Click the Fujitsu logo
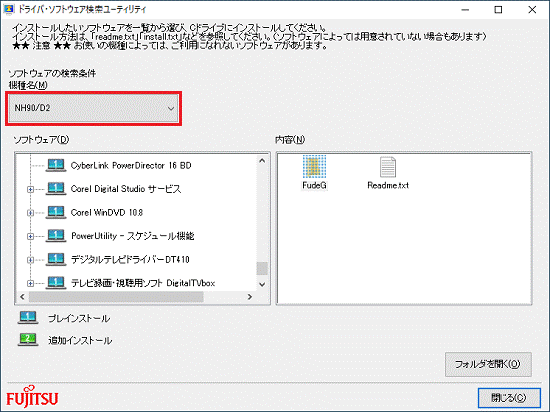 [x=32, y=397]
